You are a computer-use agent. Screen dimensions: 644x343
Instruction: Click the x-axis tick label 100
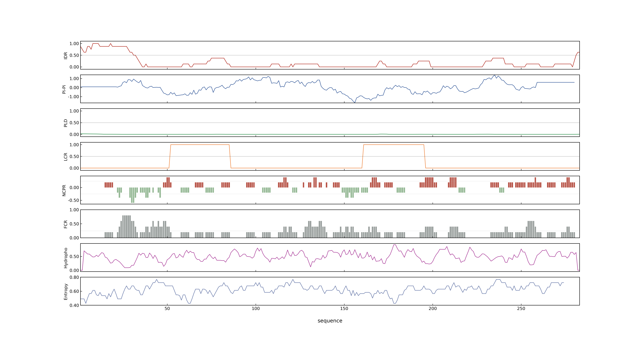pos(256,309)
